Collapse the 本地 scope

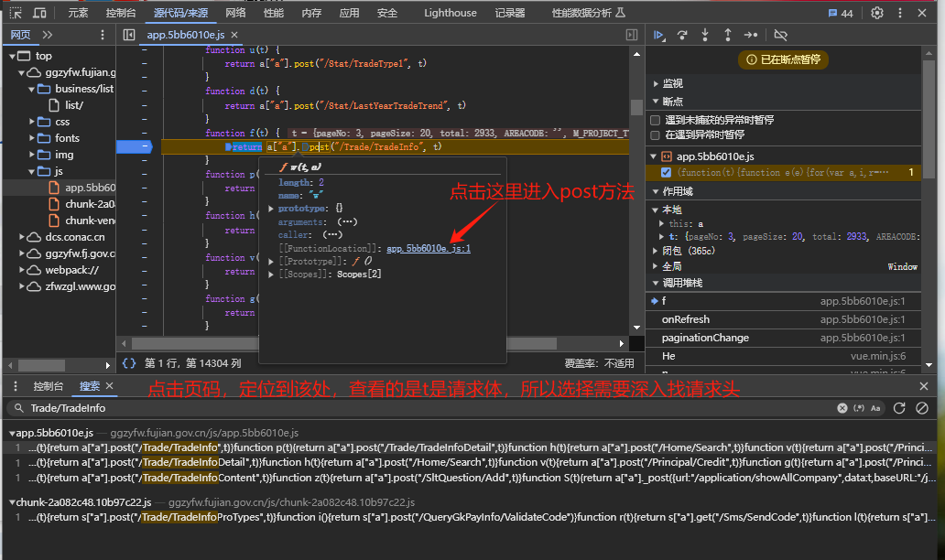(656, 210)
